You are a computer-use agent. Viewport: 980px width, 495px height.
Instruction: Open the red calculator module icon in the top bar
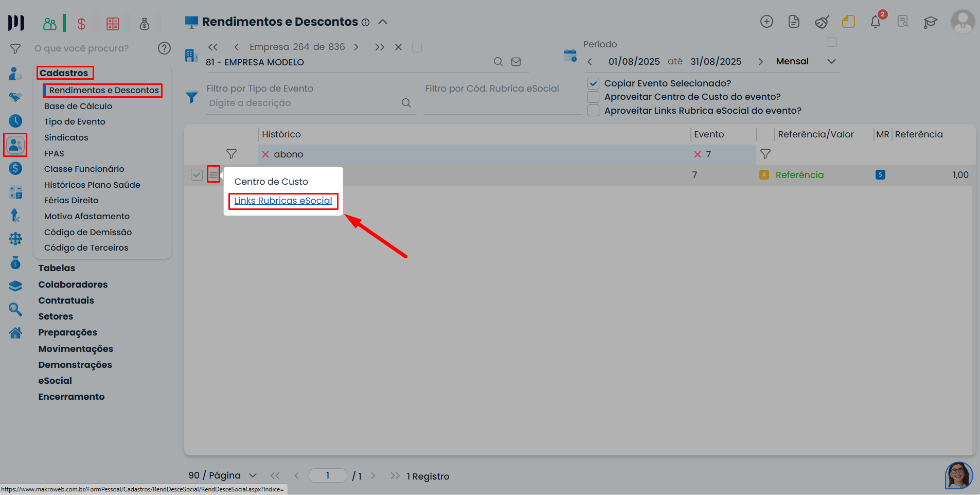(x=113, y=24)
